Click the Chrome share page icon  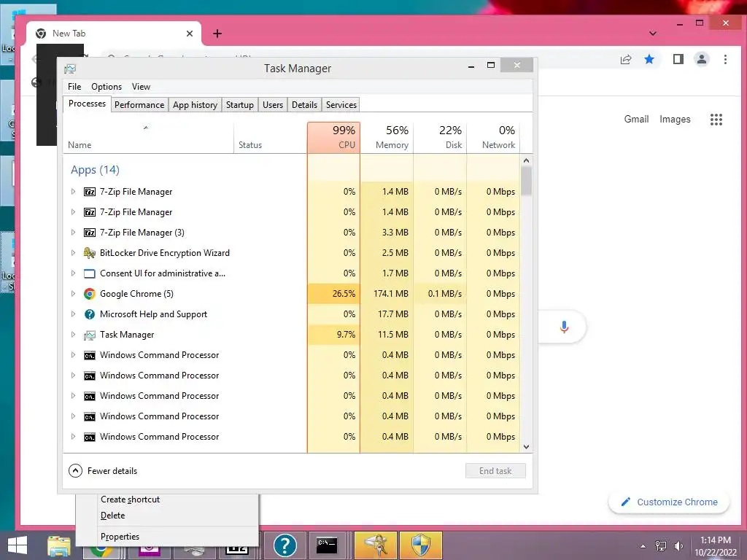coord(625,59)
